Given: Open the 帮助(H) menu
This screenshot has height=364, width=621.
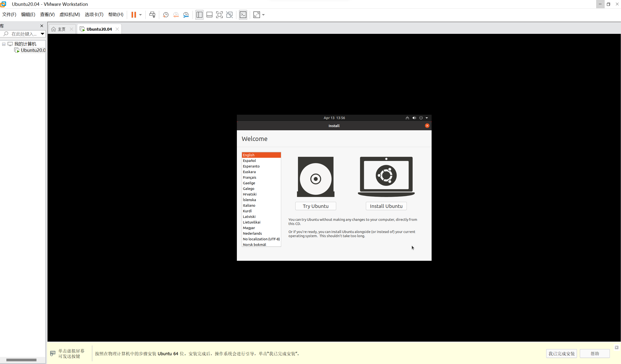Looking at the screenshot, I should pyautogui.click(x=116, y=15).
